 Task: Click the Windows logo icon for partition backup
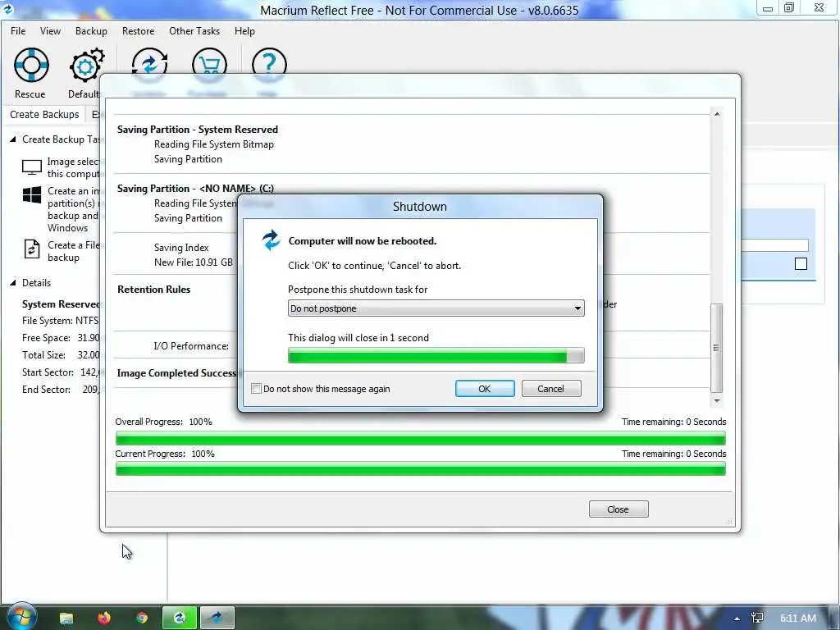coord(32,195)
